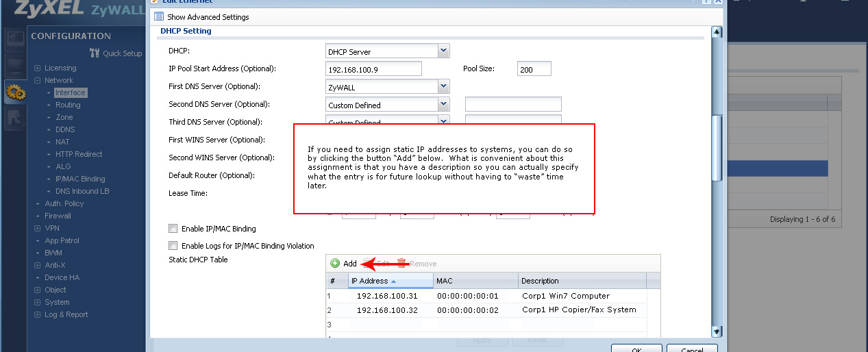Open the HTTP Redirect menu item
868x352 pixels.
coord(79,154)
